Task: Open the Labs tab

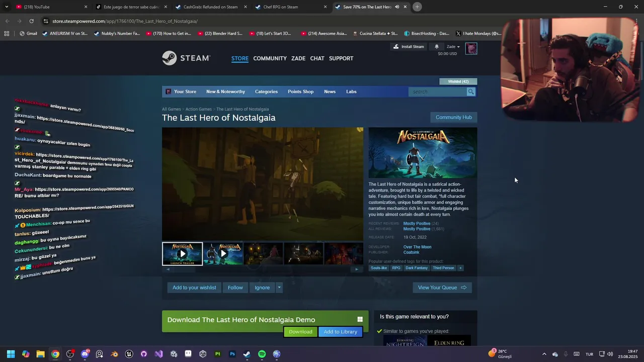Action: tap(351, 92)
